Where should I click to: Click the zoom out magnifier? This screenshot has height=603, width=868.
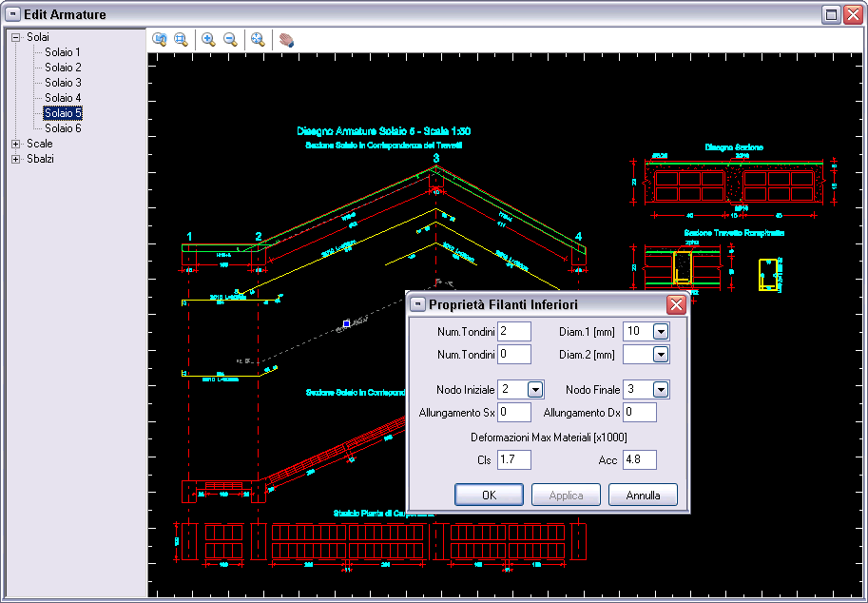[x=229, y=39]
